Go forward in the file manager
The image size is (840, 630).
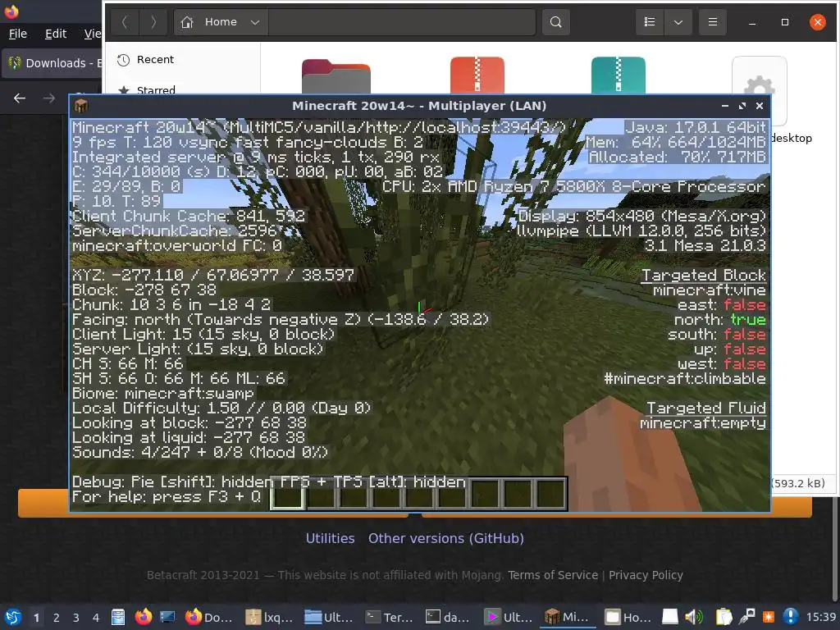pyautogui.click(x=153, y=22)
